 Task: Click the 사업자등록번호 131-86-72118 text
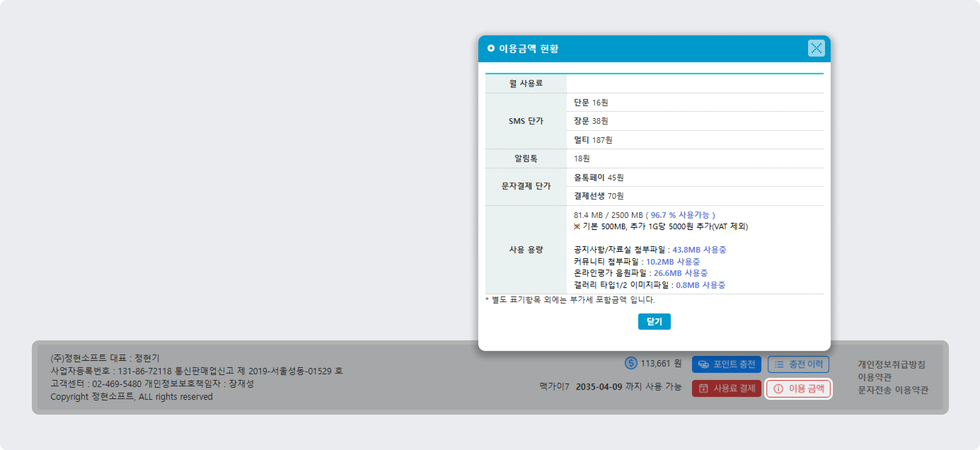pos(111,371)
